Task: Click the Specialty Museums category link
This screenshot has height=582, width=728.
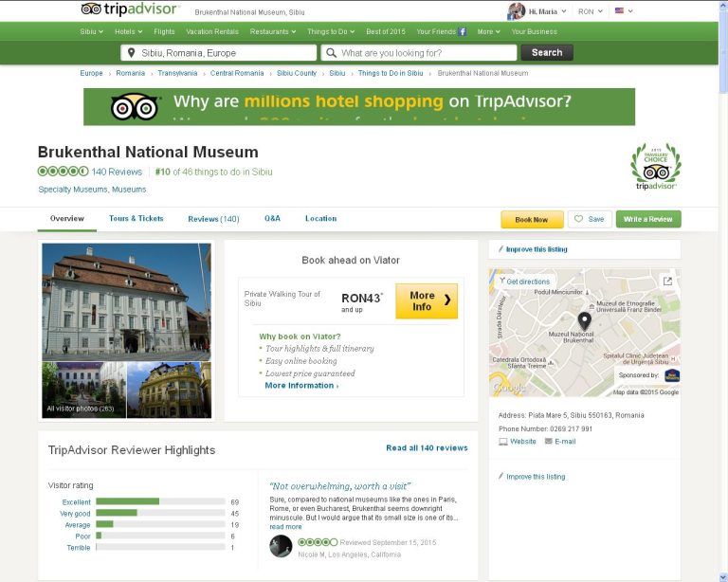Action: pyautogui.click(x=73, y=190)
